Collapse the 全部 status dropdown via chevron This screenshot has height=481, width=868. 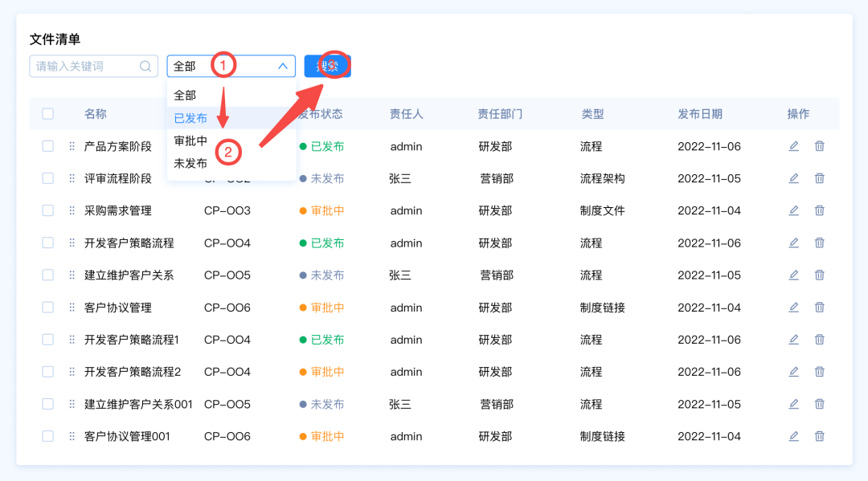[x=283, y=67]
